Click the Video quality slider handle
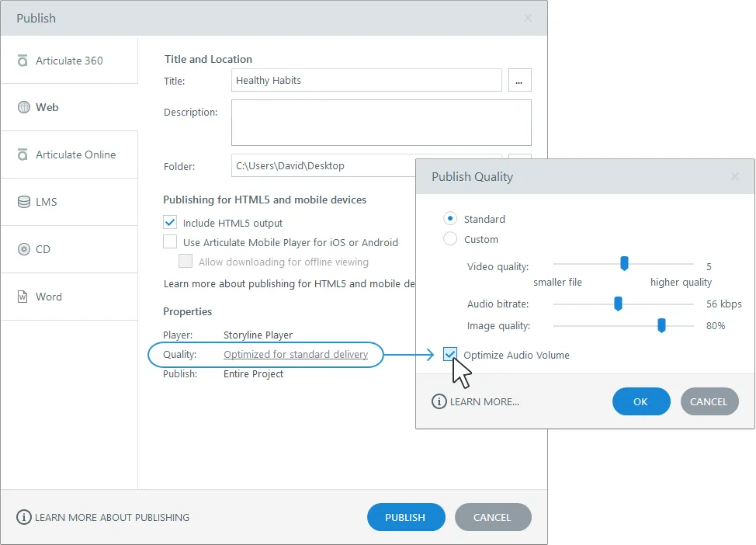Viewport: 756px width, 545px height. [624, 264]
